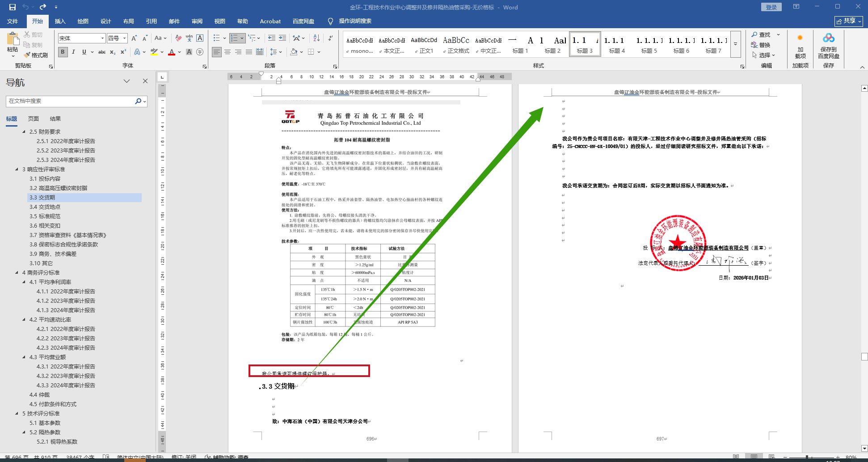Apply bullet list formatting
Viewport: 868px width, 462px height.
point(216,38)
